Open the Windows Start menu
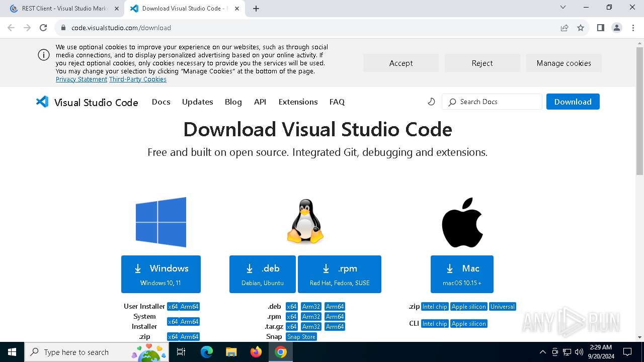644x362 pixels. pos(12,352)
